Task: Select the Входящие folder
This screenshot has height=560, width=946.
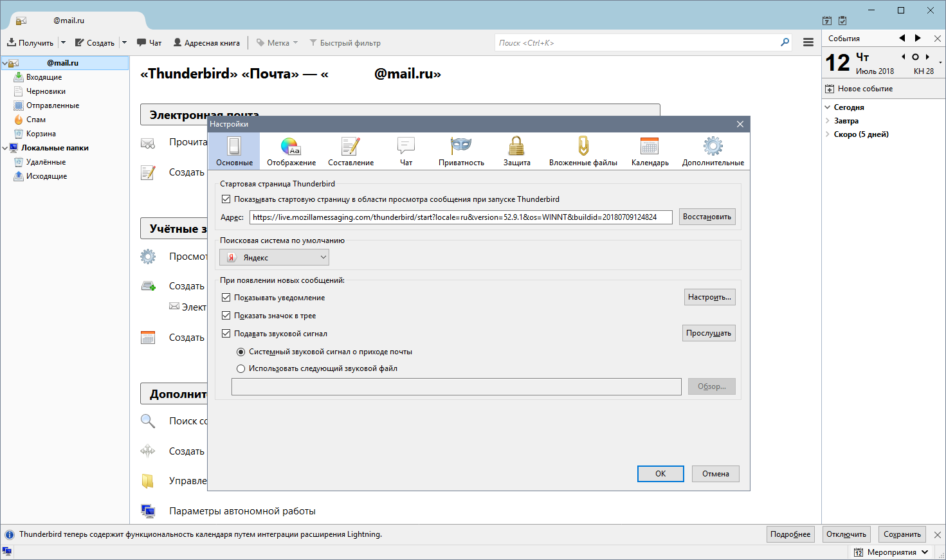Action: tap(44, 77)
